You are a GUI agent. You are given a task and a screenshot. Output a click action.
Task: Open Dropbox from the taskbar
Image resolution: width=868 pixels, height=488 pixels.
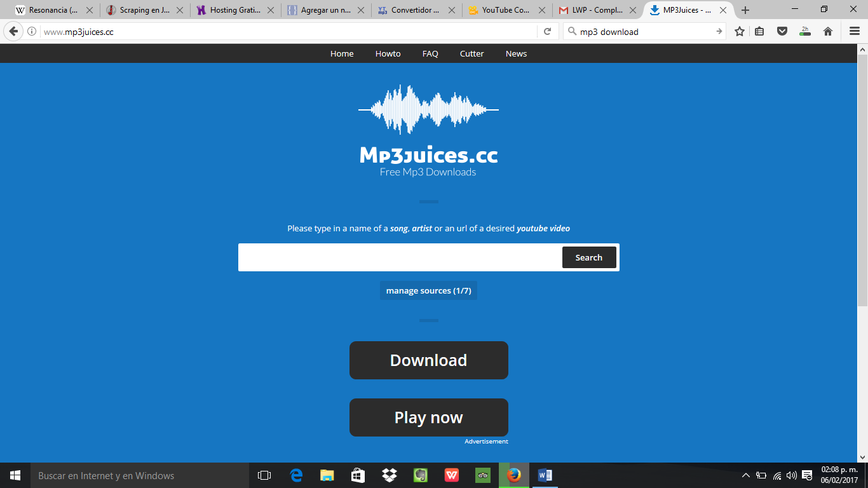pos(389,475)
